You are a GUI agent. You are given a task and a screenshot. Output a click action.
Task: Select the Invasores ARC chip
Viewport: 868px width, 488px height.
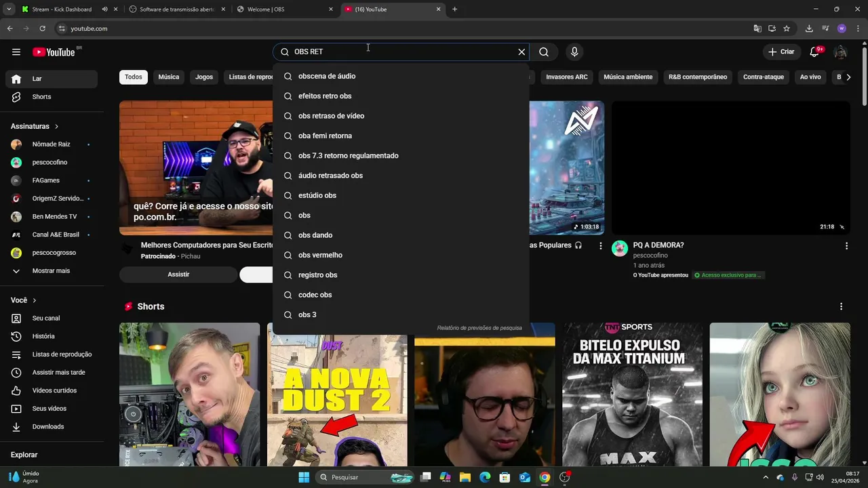tap(567, 77)
